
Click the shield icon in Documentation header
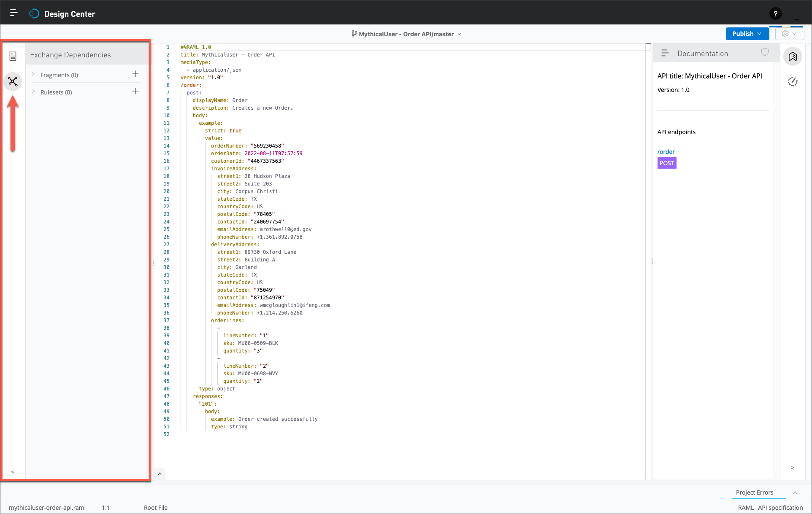click(765, 52)
